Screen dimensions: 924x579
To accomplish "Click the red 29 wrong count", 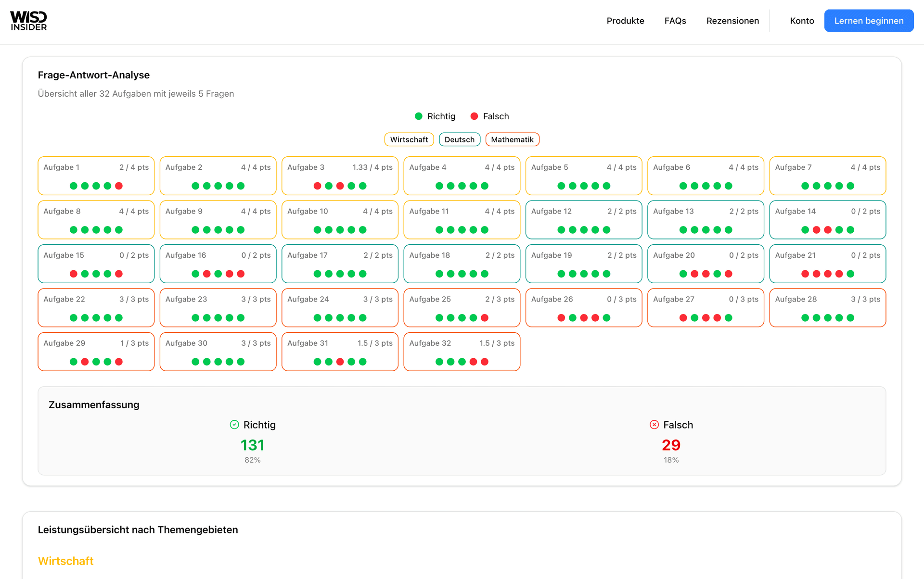I will coord(671,445).
